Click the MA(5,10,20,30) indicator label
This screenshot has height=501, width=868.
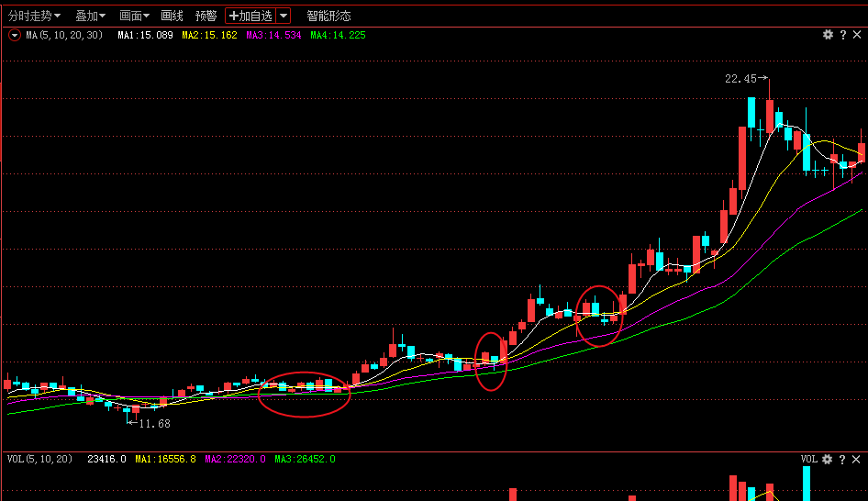tap(62, 35)
